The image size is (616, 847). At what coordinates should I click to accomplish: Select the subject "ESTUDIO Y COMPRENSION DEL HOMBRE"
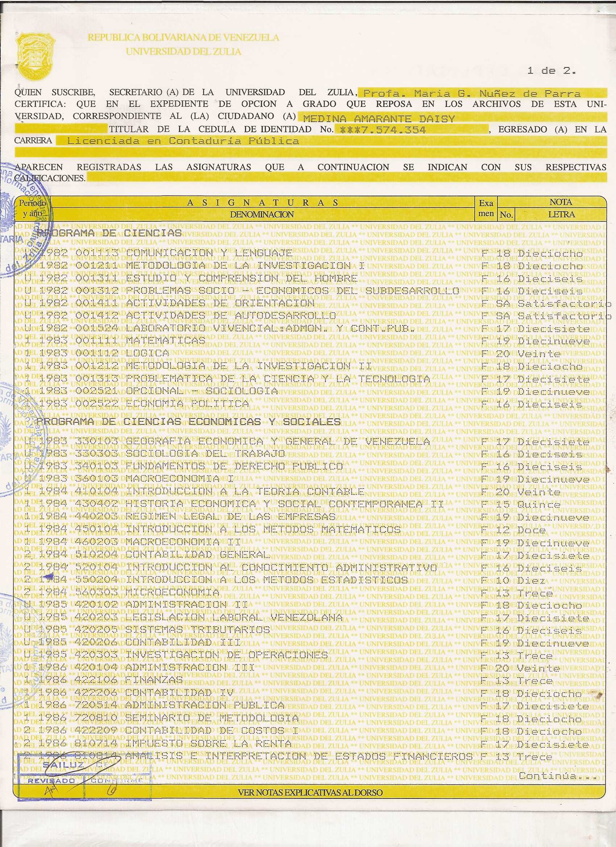pos(242,279)
